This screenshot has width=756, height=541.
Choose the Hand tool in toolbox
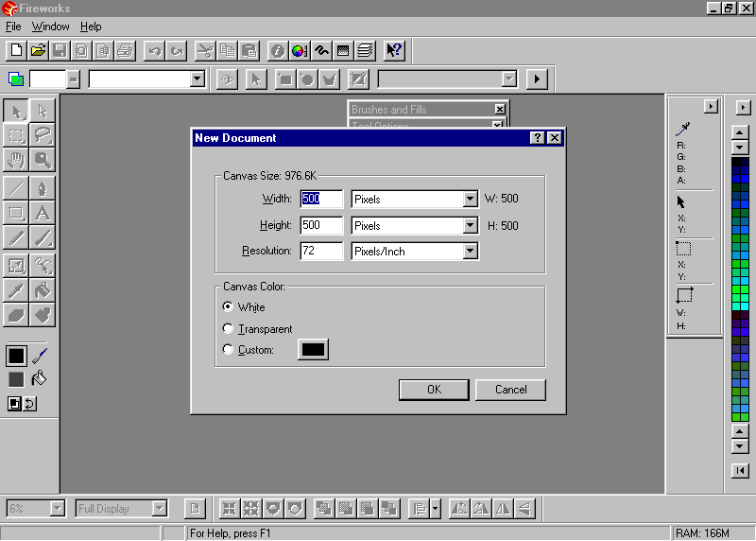(16, 160)
